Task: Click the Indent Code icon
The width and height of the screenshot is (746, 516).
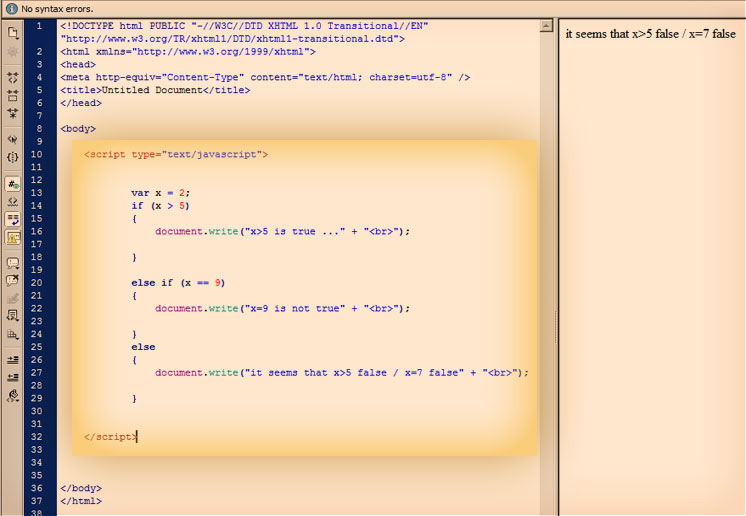Action: (13, 360)
